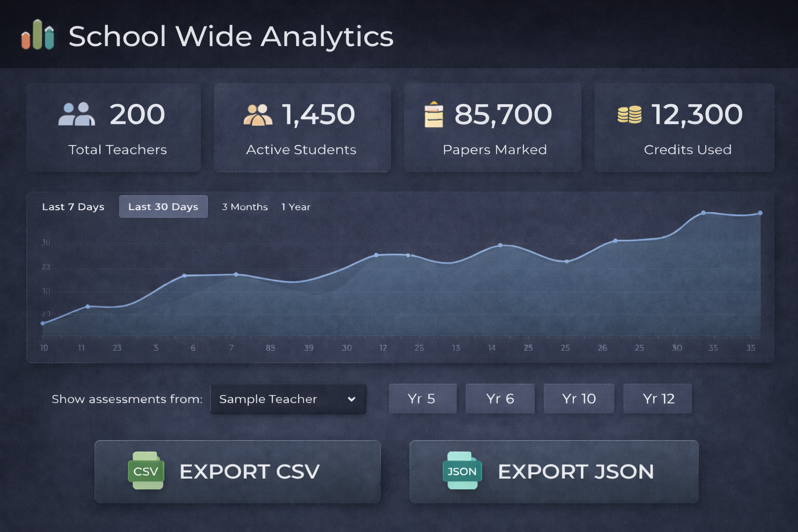
Task: Switch to the 3 Months view
Action: pos(245,207)
